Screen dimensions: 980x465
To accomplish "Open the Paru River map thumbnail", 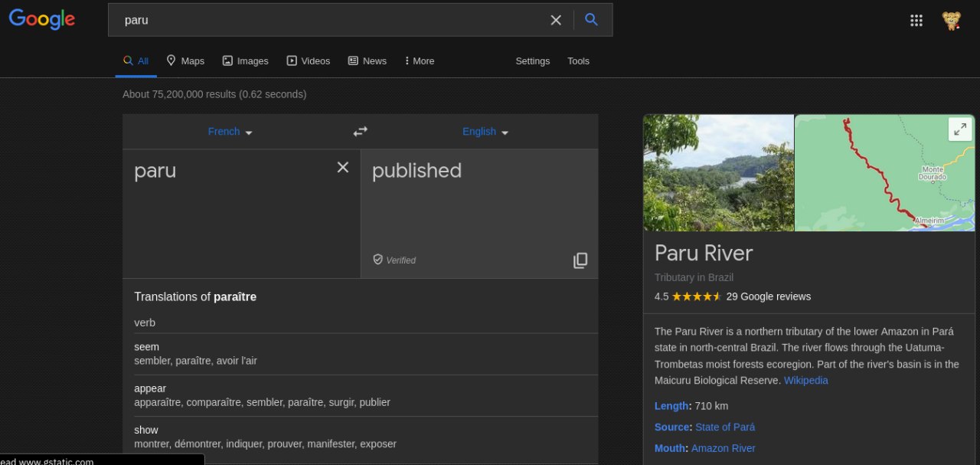I will (x=884, y=172).
